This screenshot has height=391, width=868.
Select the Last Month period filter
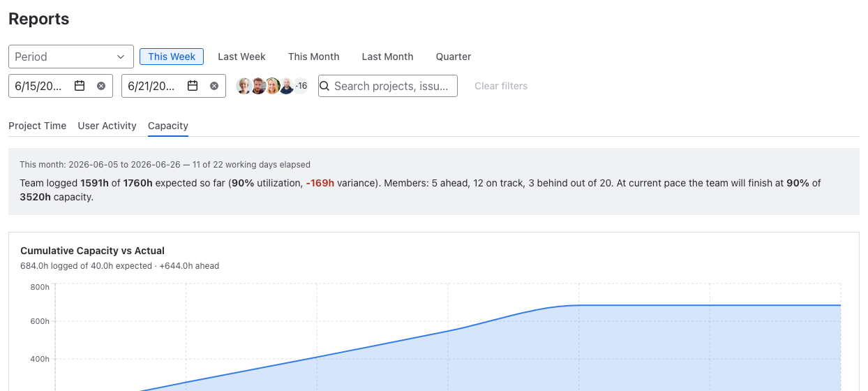pos(387,57)
